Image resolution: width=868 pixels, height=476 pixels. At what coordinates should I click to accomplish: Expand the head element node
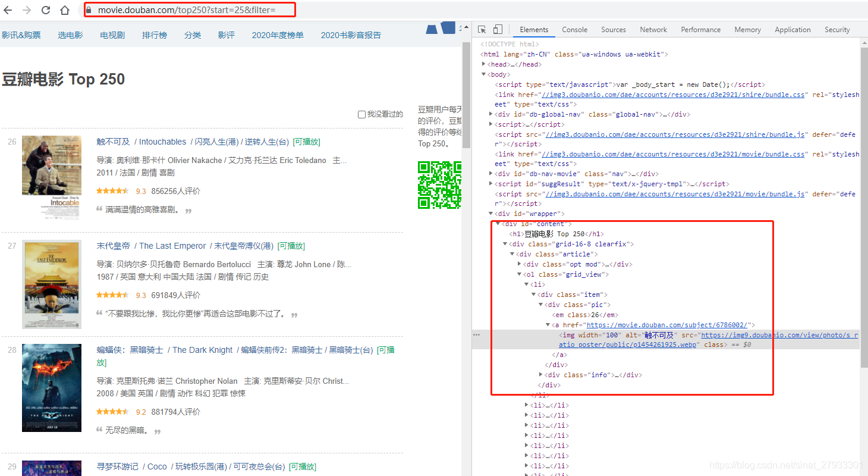coord(484,64)
